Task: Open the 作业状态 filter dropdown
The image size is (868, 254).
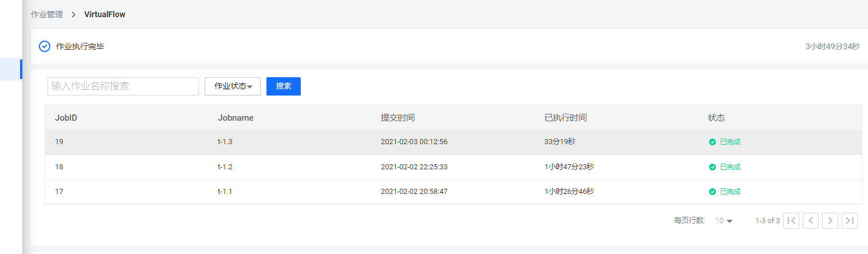Action: pos(233,86)
